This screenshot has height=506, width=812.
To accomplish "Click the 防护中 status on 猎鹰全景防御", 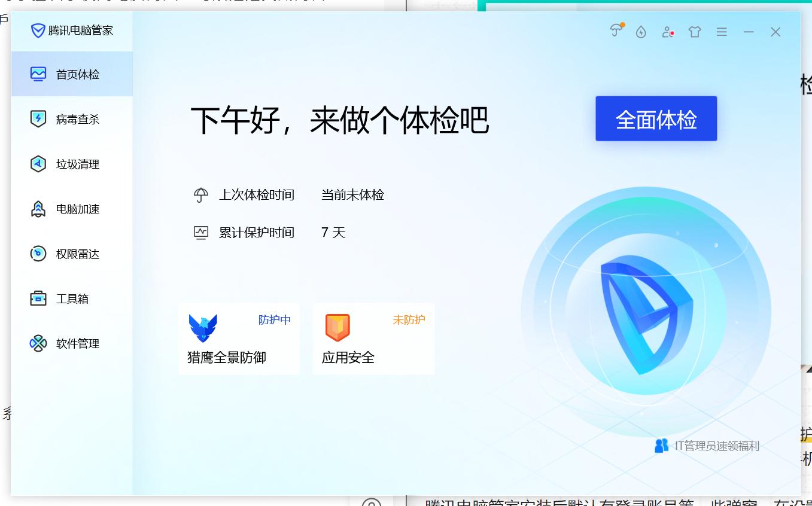I will [274, 320].
